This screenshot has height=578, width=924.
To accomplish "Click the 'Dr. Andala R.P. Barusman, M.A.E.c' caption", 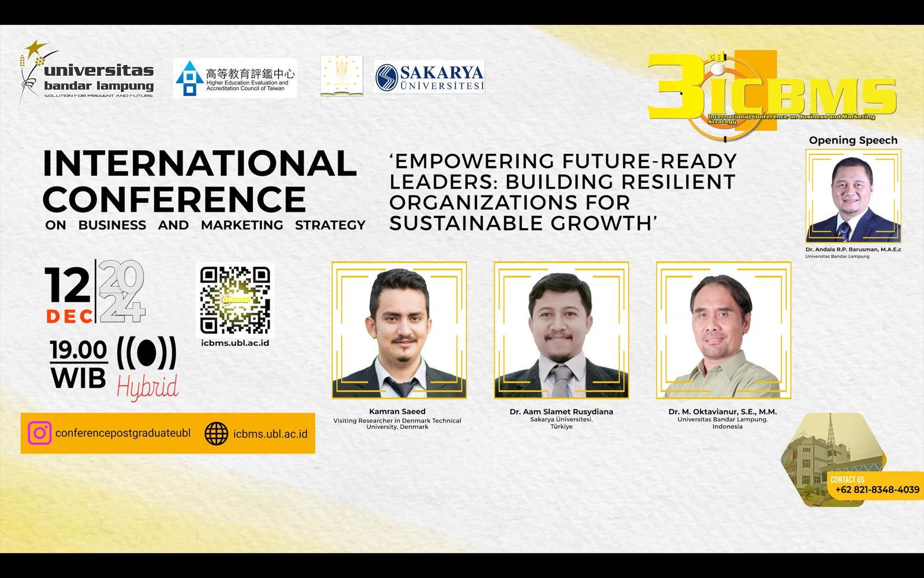I will point(853,250).
